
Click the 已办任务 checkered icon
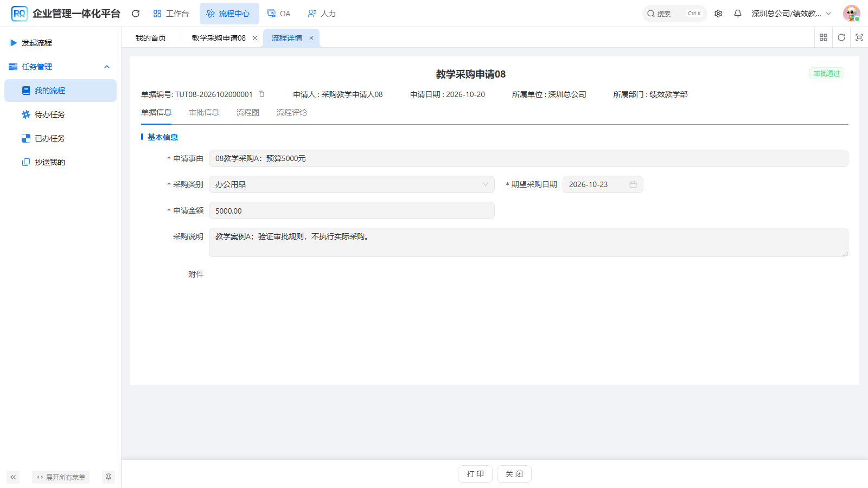tap(26, 138)
